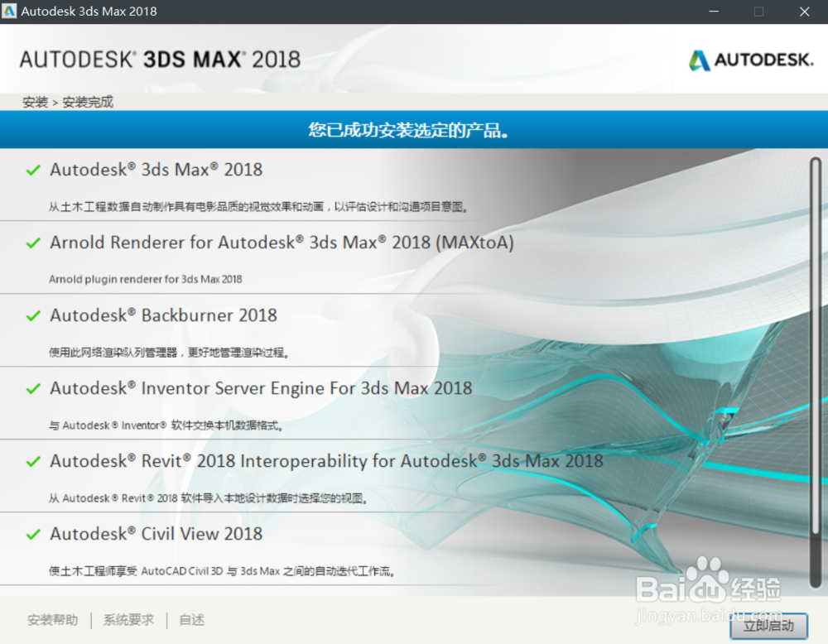Open the 自述 readme link

click(x=192, y=620)
